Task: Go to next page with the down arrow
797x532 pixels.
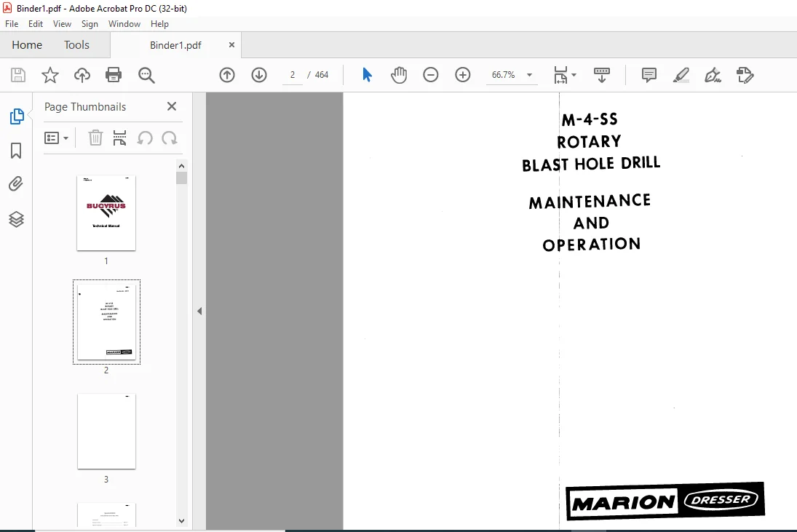Action: click(x=259, y=75)
